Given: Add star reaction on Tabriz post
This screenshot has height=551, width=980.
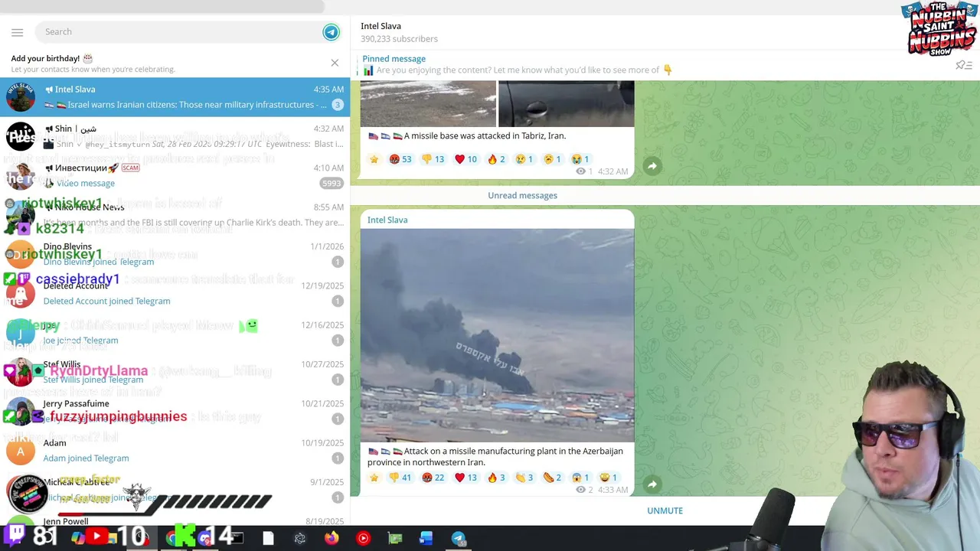Looking at the screenshot, I should pyautogui.click(x=374, y=159).
